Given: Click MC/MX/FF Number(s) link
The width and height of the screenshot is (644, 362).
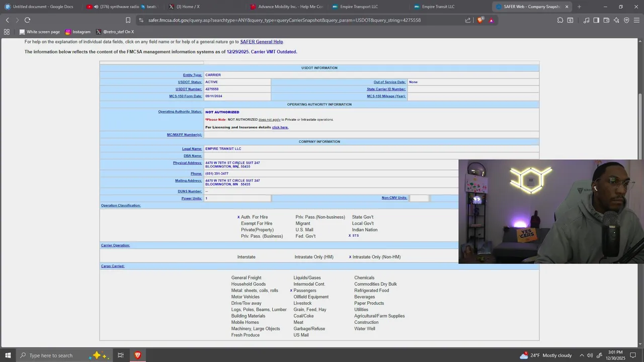Looking at the screenshot, I should [184, 135].
